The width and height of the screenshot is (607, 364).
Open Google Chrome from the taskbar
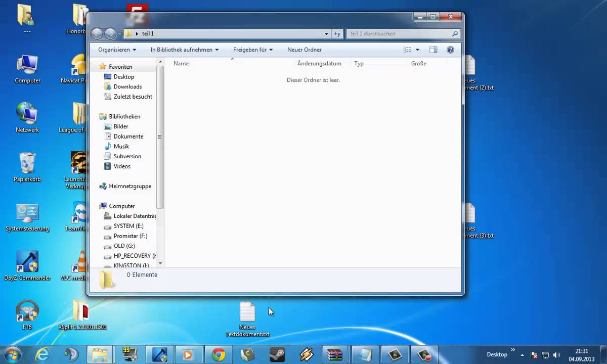219,355
